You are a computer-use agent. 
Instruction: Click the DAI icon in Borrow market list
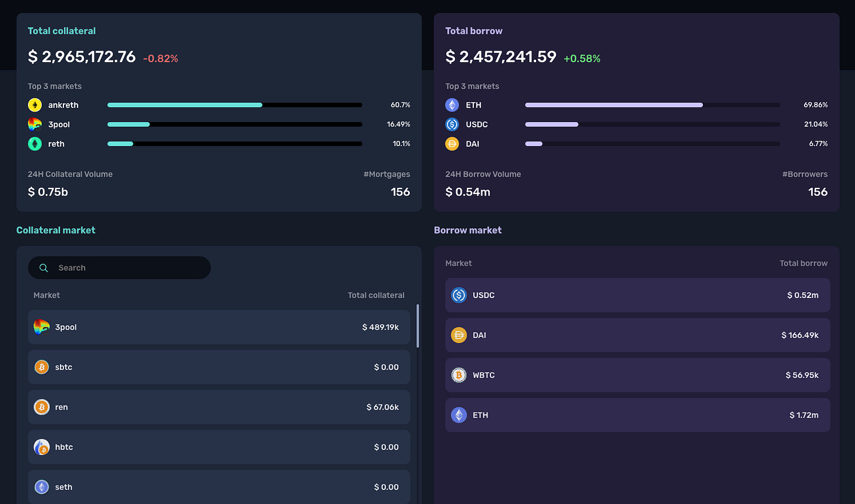(459, 335)
